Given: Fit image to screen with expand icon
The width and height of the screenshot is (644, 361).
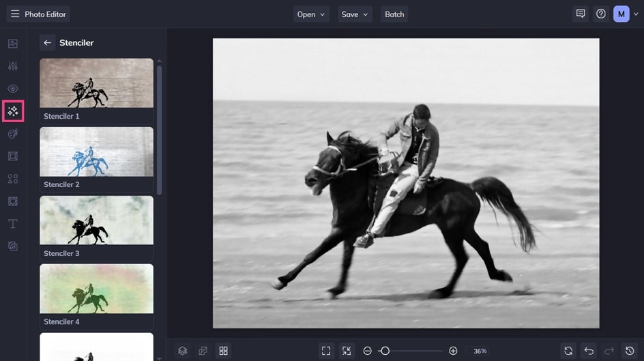Looking at the screenshot, I should [x=326, y=351].
